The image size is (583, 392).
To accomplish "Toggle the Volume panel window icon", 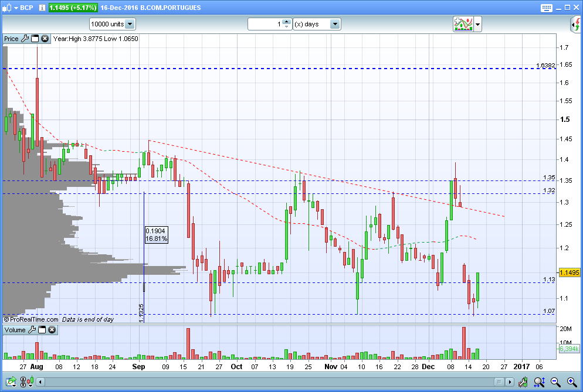I will (42, 329).
